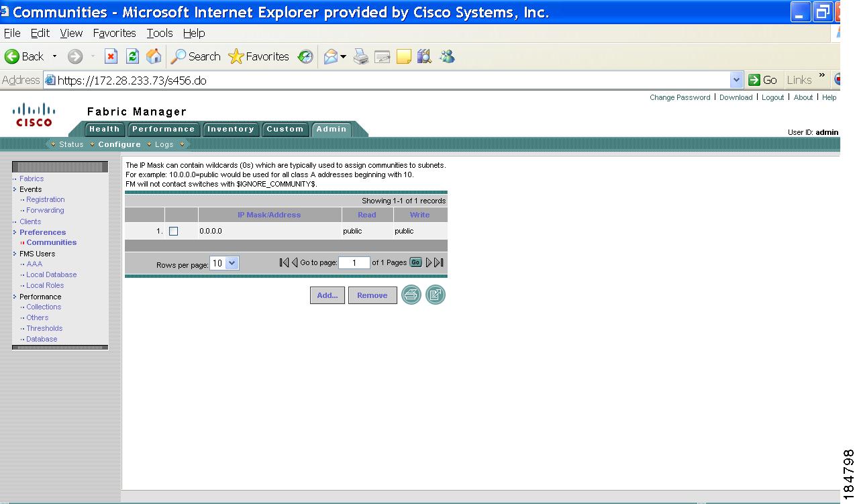Open Thresholds in the sidebar
Screen dimensions: 857x504
tap(44, 328)
